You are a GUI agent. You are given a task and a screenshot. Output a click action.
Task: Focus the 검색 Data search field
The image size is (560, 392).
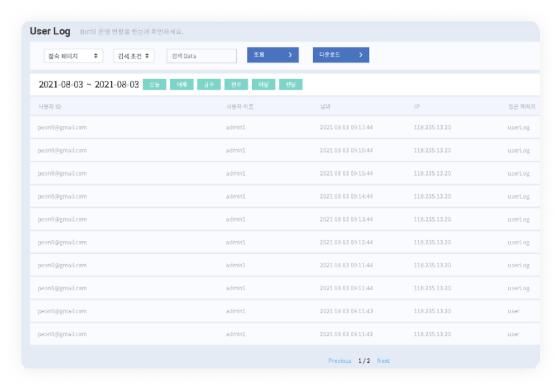(201, 56)
